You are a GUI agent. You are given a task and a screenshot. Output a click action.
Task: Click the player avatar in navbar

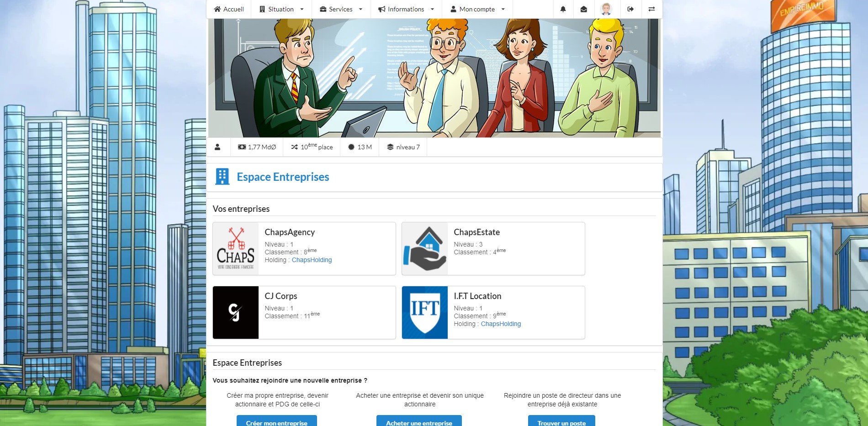point(606,9)
